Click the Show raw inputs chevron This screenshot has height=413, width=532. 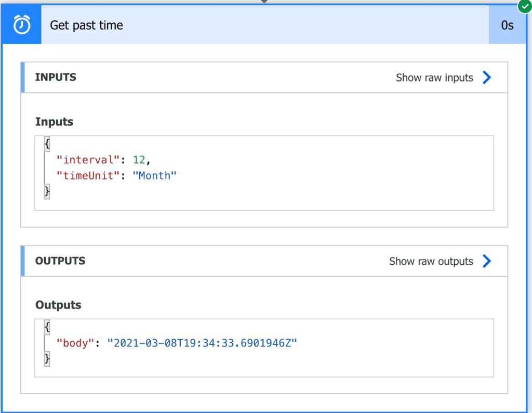click(487, 77)
